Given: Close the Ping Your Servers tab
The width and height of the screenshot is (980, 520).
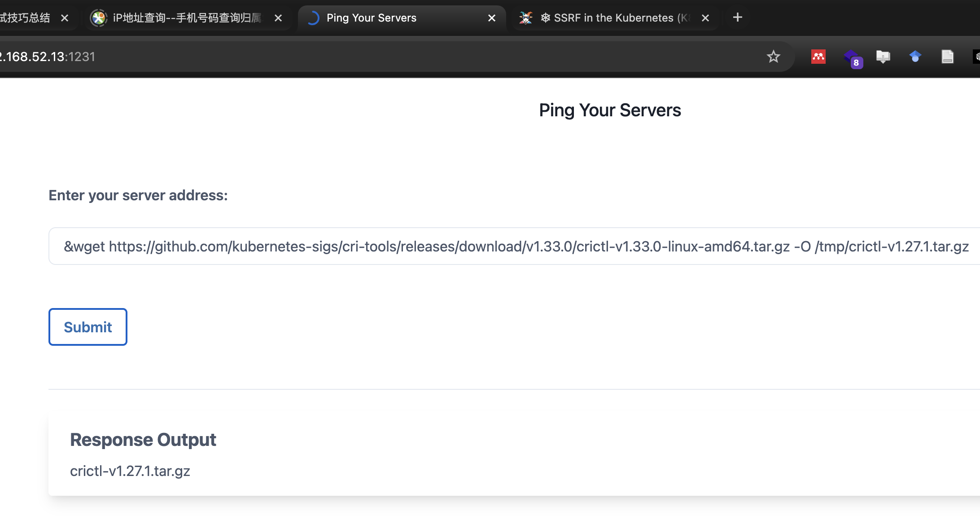Looking at the screenshot, I should tap(492, 18).
